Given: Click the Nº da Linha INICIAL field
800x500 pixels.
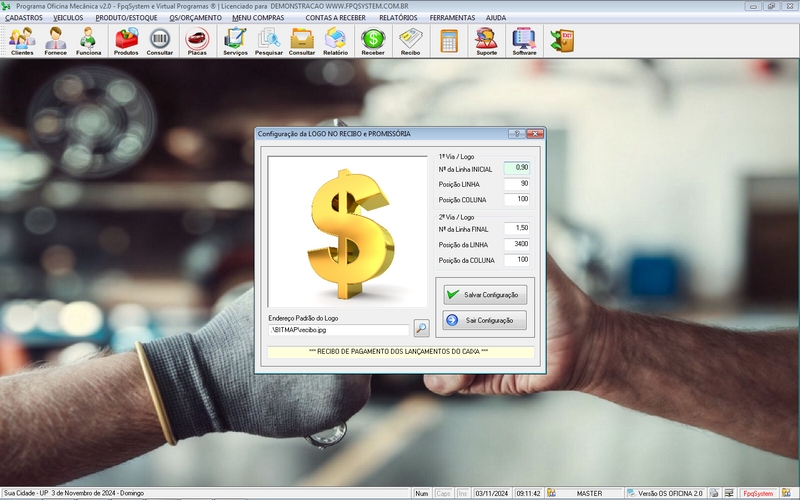Looking at the screenshot, I should 516,168.
